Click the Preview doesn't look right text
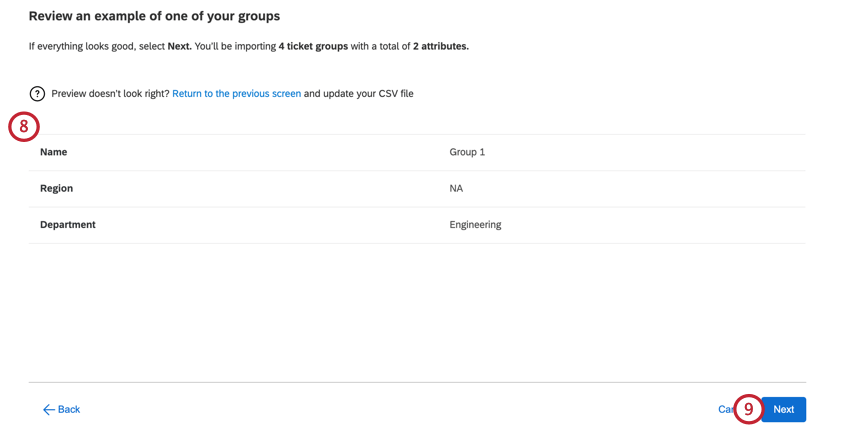The image size is (850, 425). click(x=110, y=94)
